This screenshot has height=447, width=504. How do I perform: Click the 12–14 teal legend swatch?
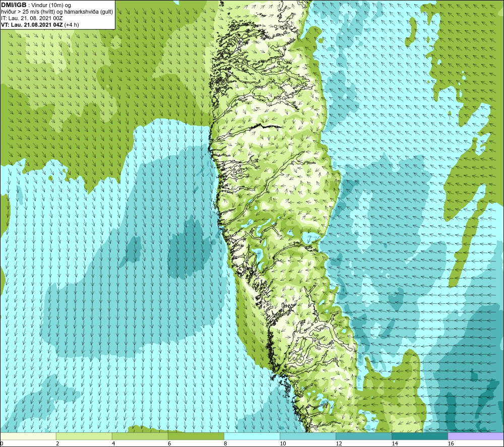point(364,436)
